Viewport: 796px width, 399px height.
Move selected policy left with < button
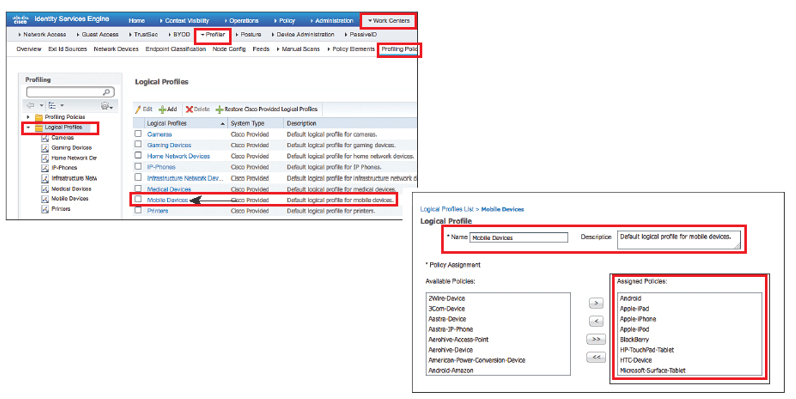596,321
